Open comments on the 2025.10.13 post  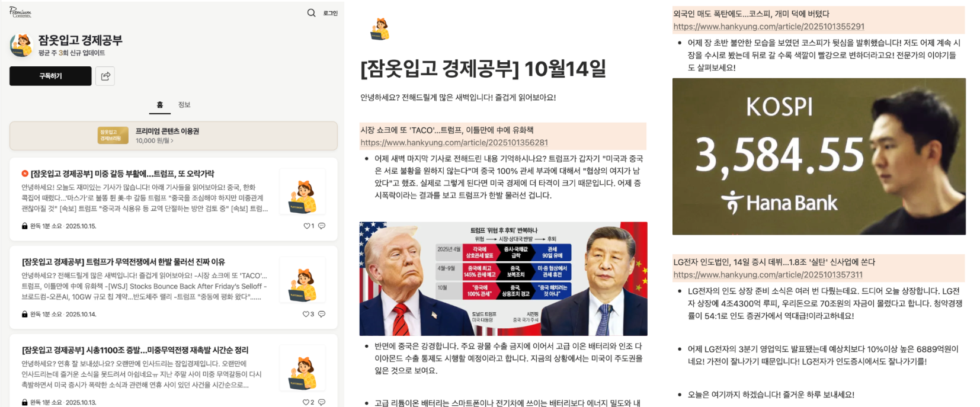(x=322, y=402)
